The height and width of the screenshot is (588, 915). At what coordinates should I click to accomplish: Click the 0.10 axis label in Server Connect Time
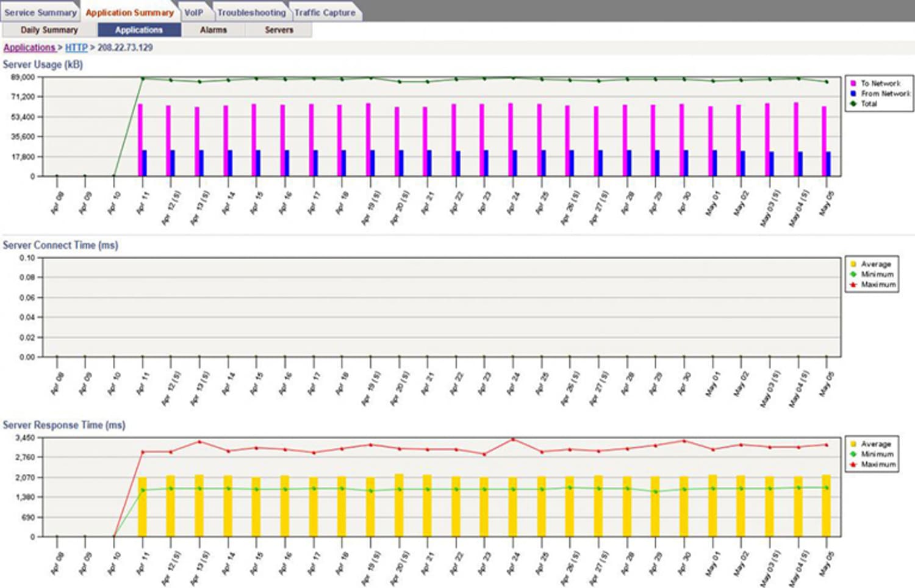click(27, 258)
